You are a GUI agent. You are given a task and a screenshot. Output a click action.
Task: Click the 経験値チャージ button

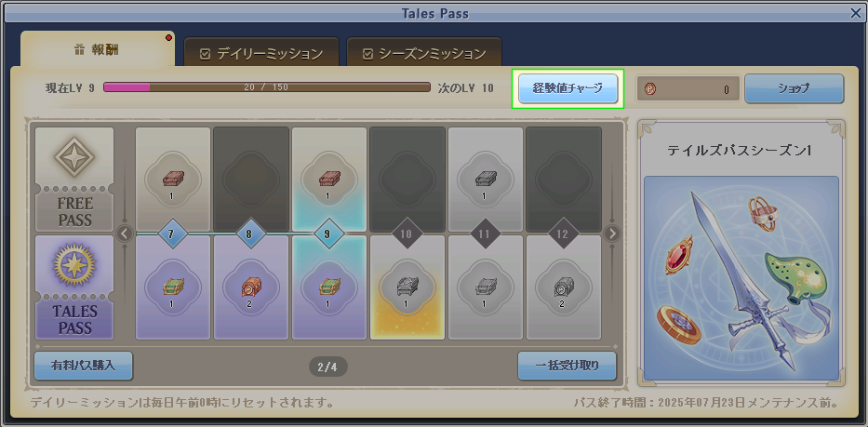pyautogui.click(x=568, y=88)
